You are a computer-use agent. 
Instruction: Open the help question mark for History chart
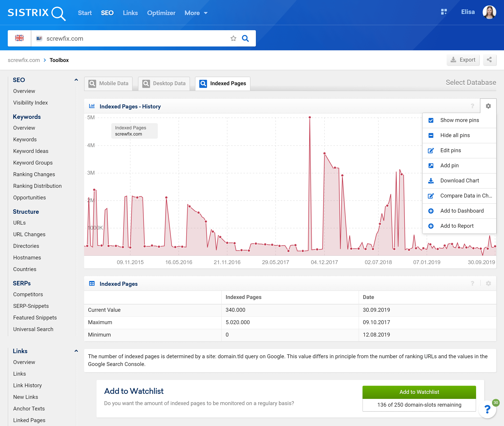[472, 106]
